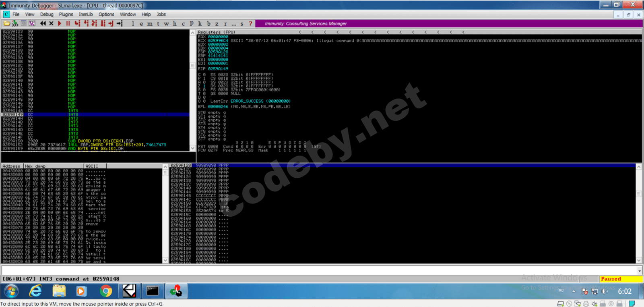The width and height of the screenshot is (644, 307).
Task: Pause execution with the red pause icon
Action: coord(68,23)
